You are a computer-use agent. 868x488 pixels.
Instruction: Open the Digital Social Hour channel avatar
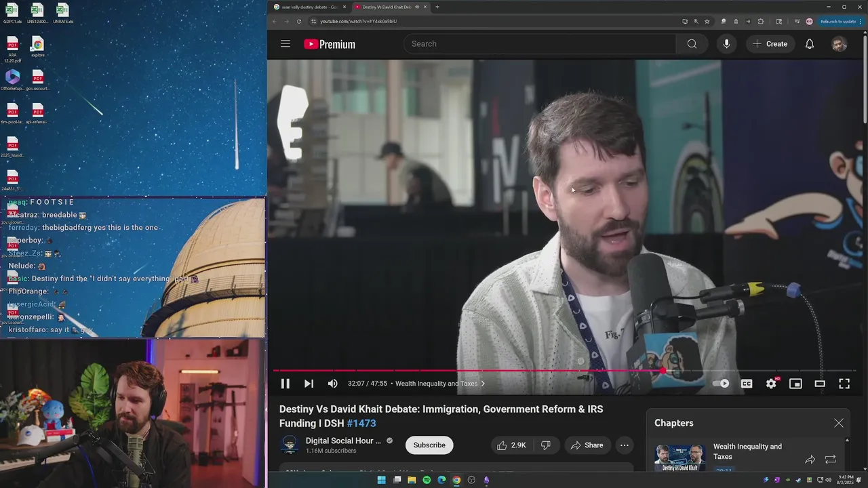pos(290,445)
